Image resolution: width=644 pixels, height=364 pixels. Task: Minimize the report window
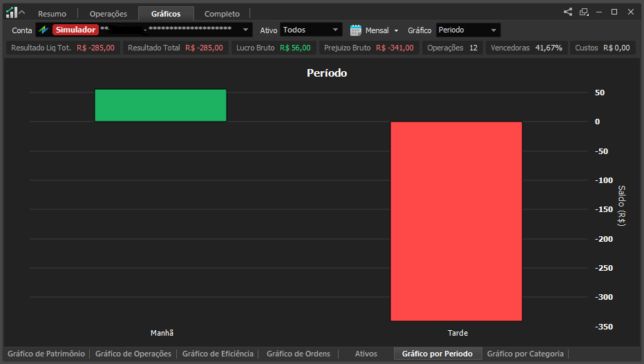[x=599, y=12]
